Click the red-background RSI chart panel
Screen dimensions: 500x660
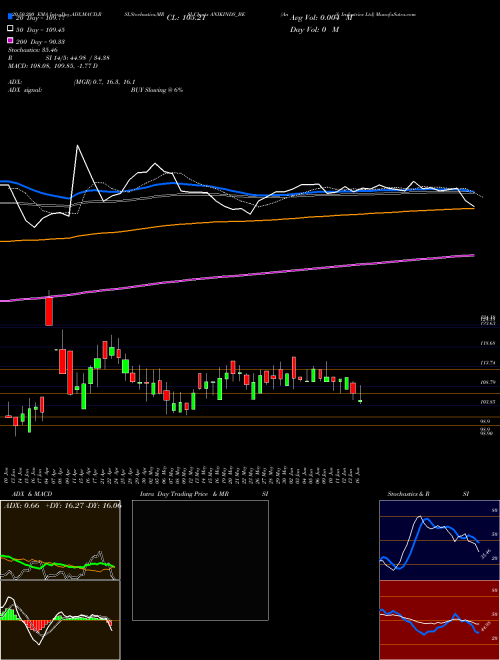439,620
